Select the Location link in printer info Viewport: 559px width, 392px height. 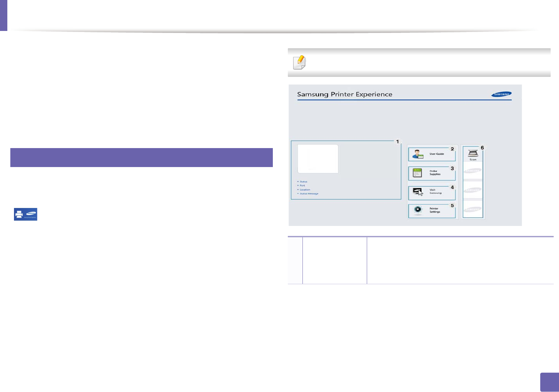(304, 190)
